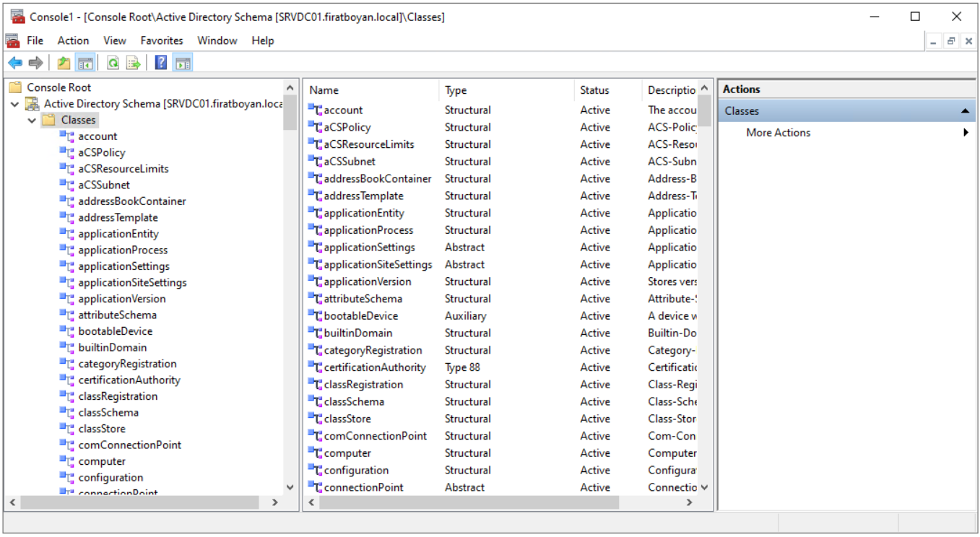Collapse the Classes section in Actions pane
The image size is (980, 537).
[965, 111]
